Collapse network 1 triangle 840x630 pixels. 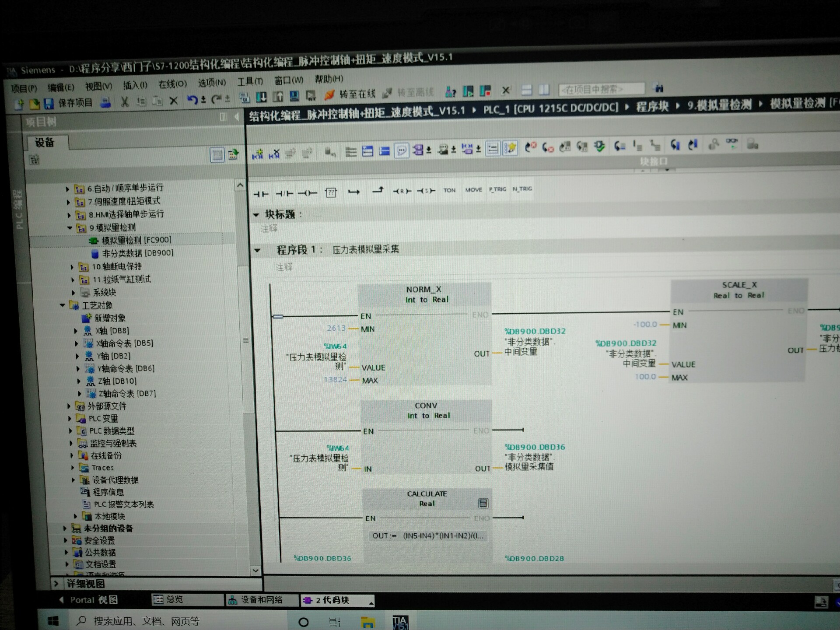(x=257, y=251)
